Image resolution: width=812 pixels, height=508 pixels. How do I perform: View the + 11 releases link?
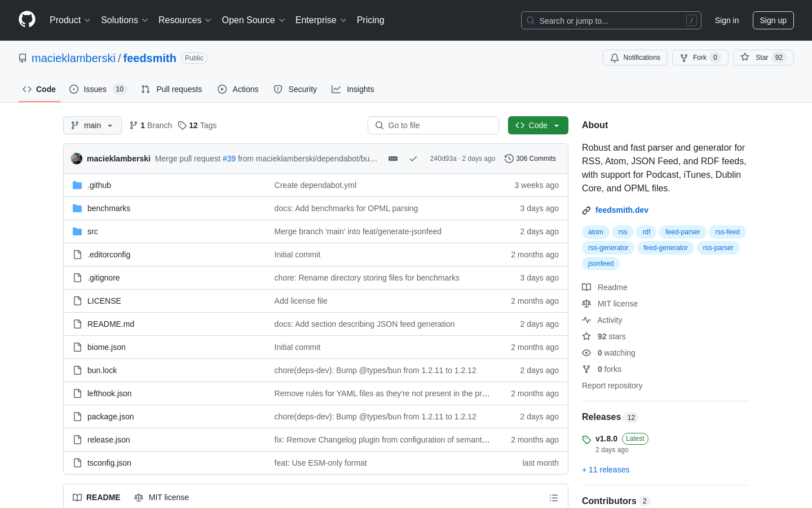[x=606, y=470]
